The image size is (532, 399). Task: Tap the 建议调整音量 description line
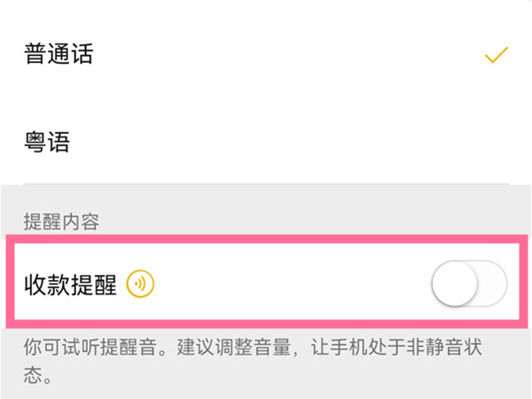coord(293,347)
